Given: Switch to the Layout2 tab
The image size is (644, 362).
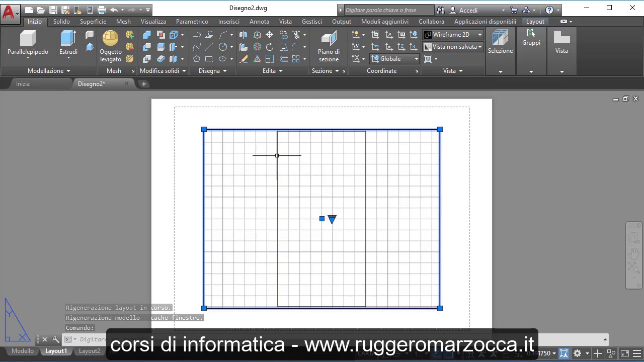Looking at the screenshot, I should (x=89, y=351).
